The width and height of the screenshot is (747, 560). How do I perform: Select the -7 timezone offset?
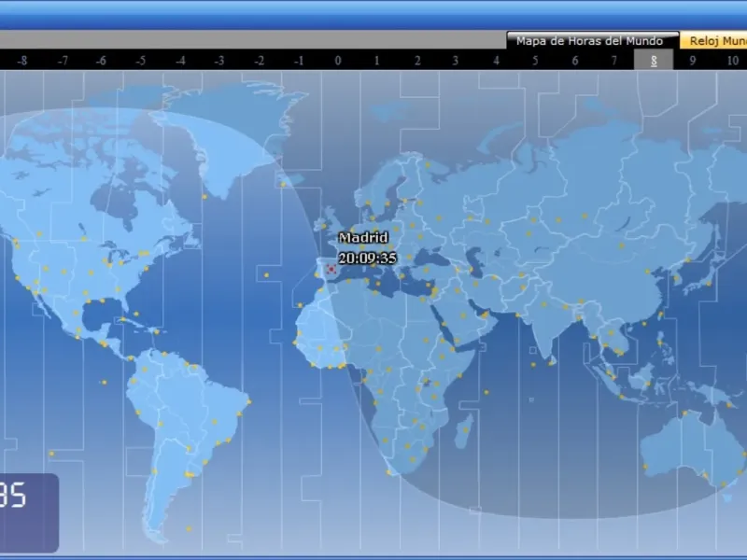pos(63,61)
